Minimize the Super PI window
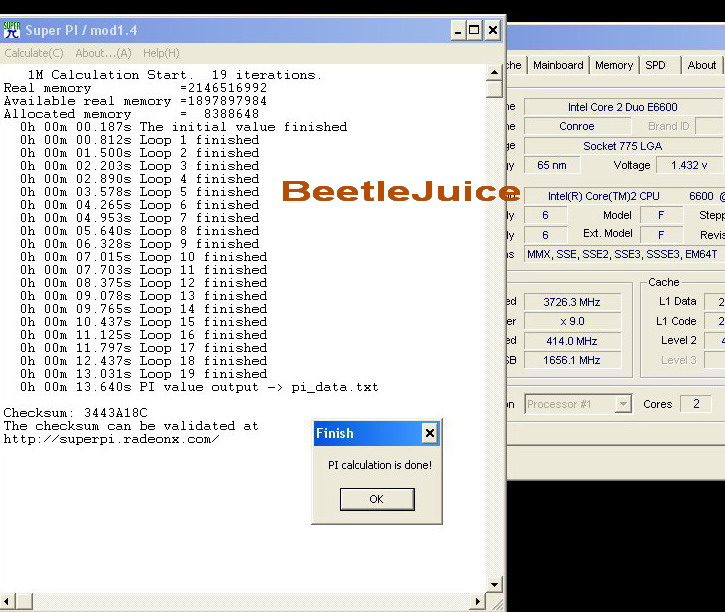 click(457, 30)
